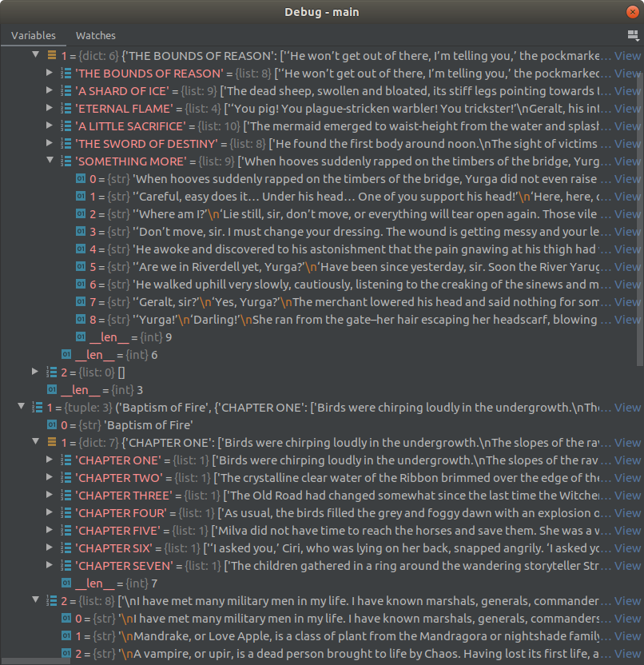The image size is (644, 665).
Task: Expand the 'THE BOUNDS OF REASON' list
Action: coord(50,73)
